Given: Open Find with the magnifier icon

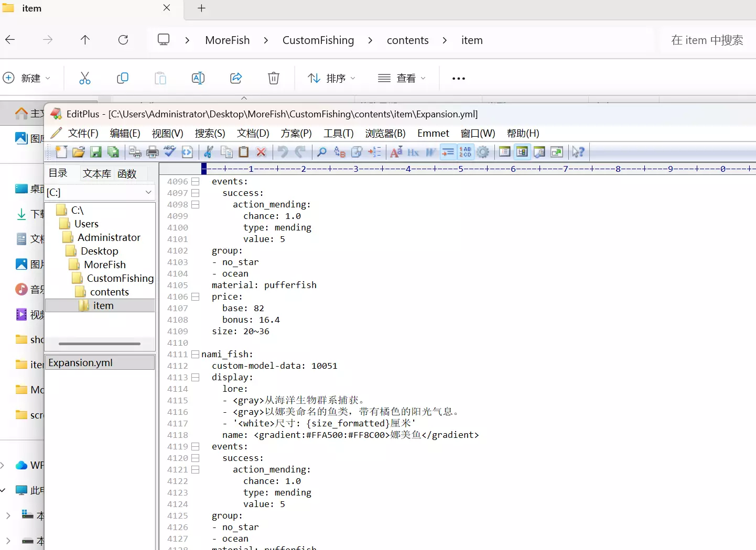Looking at the screenshot, I should click(322, 152).
